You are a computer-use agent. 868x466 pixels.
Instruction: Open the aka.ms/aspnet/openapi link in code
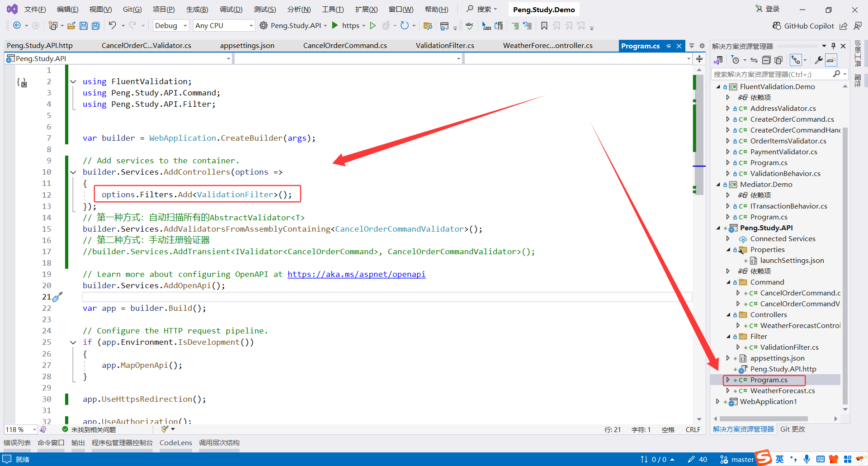coord(356,274)
